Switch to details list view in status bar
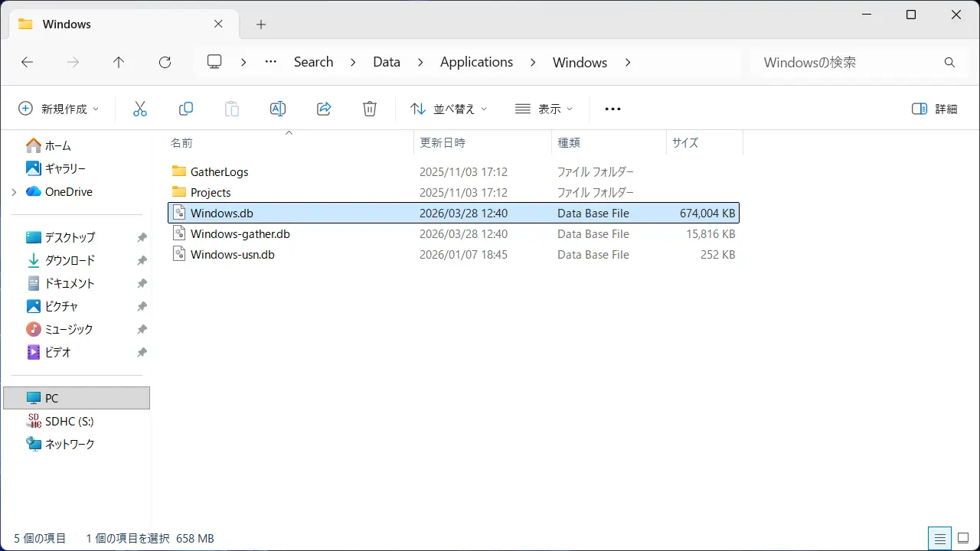 click(939, 538)
